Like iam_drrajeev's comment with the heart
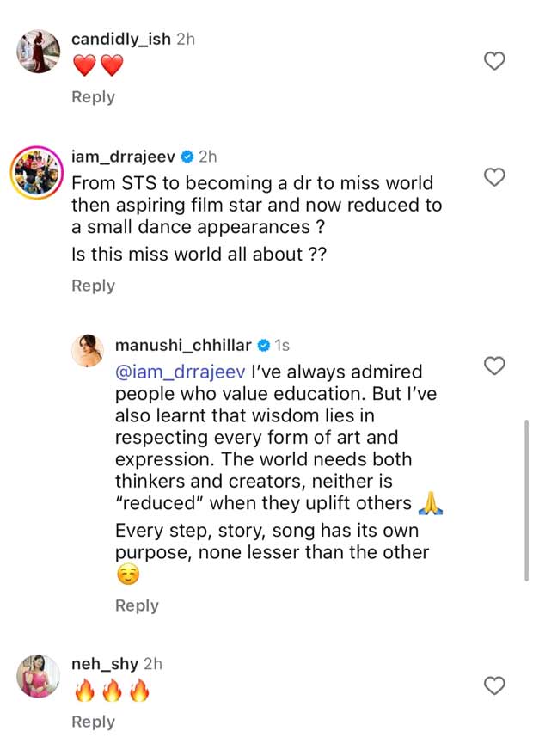This screenshot has width=533, height=756. pos(494,177)
